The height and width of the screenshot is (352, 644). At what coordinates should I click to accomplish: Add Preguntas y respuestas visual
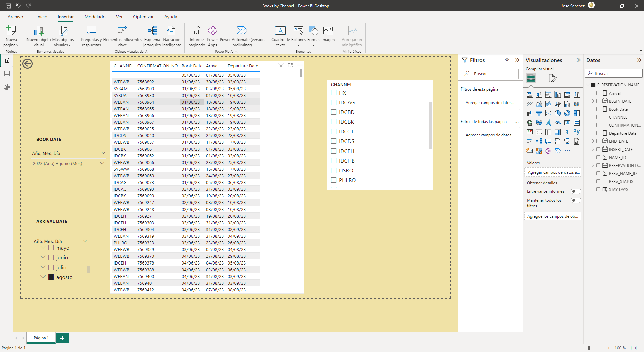(91, 36)
